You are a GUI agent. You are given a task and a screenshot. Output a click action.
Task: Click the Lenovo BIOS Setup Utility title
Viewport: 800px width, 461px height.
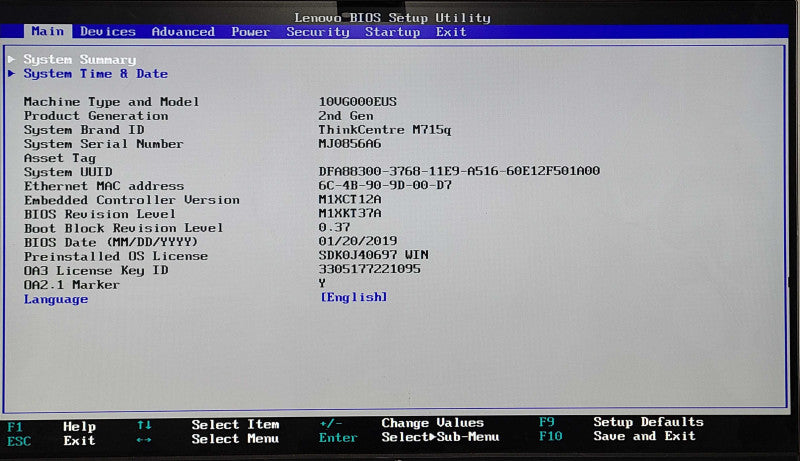[392, 18]
